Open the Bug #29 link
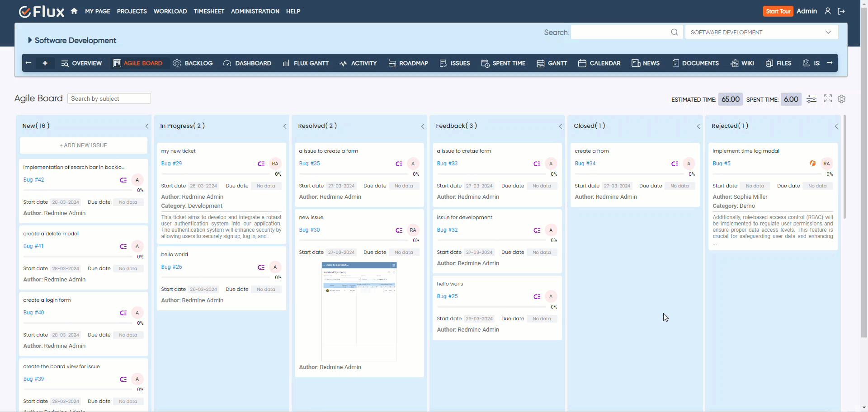The height and width of the screenshot is (412, 868). [x=171, y=164]
